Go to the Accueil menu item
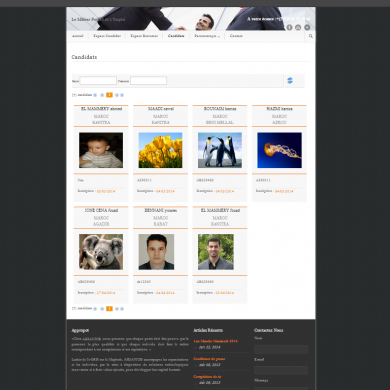Viewport: 390px width, 390px height. coord(78,36)
